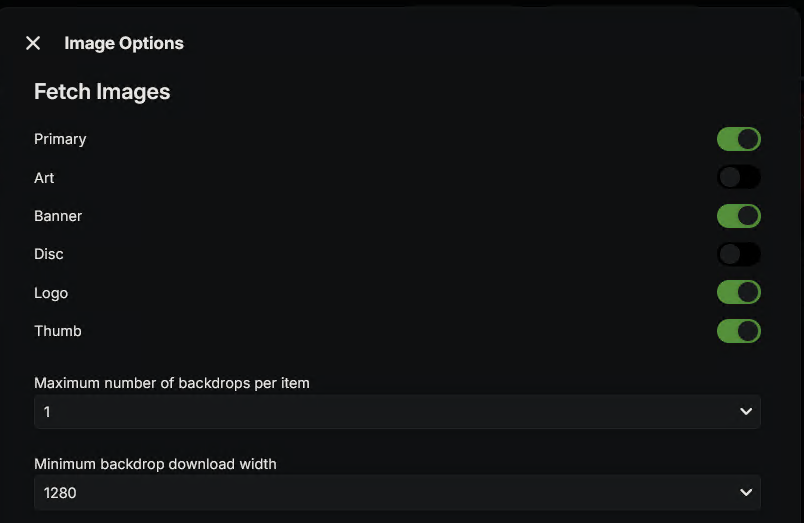Image resolution: width=804 pixels, height=523 pixels.
Task: Click chevron arrow of maximum backdrops dropdown
Action: point(745,412)
